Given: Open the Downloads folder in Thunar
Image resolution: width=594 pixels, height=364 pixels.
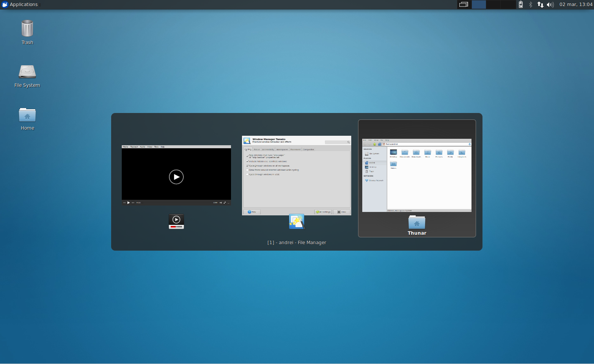Looking at the screenshot, I should tap(416, 153).
